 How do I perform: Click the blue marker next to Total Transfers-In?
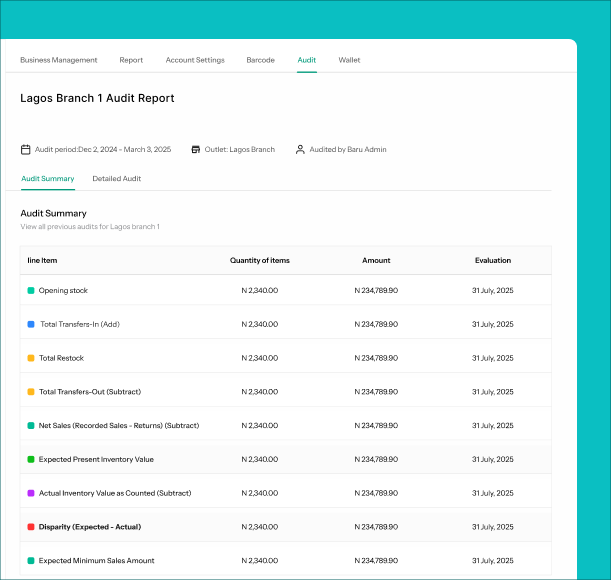click(x=31, y=324)
